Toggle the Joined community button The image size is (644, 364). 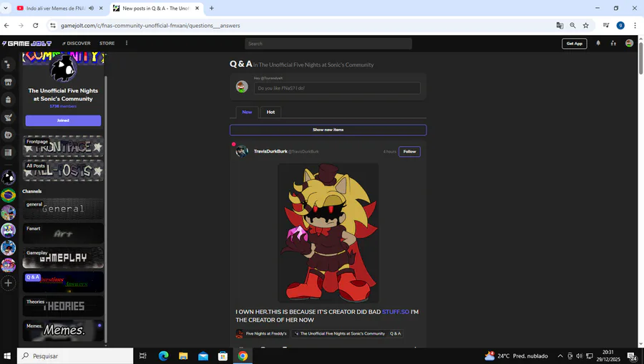(63, 120)
